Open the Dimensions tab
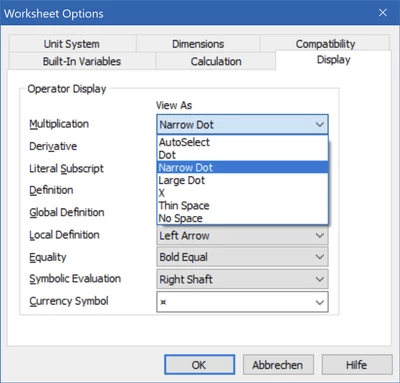 [198, 44]
